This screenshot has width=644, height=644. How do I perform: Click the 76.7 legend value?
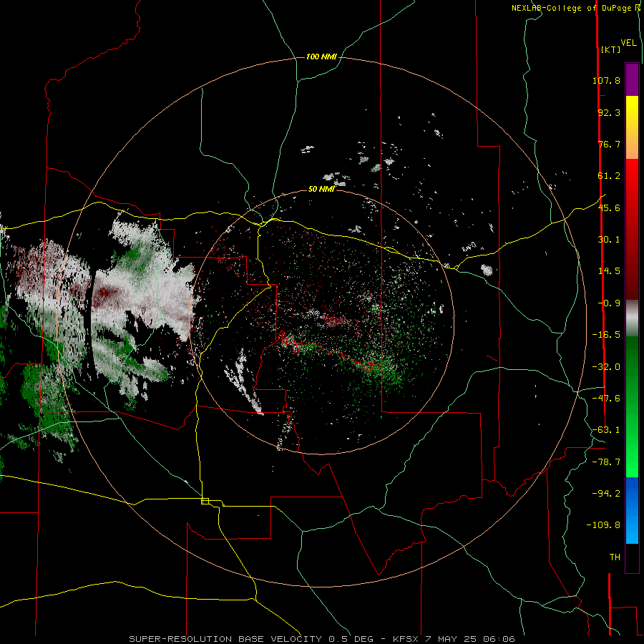tap(609, 144)
